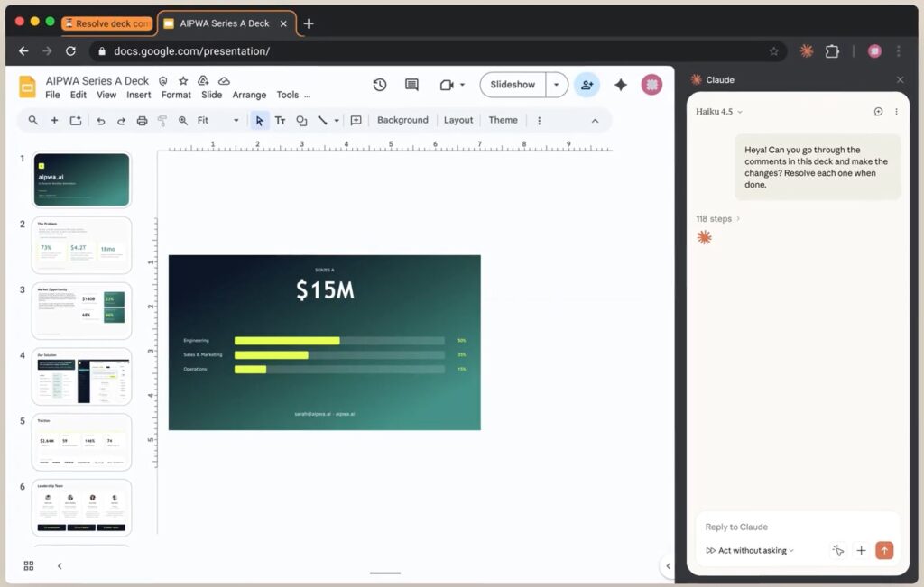Toggle grid view of slides
The width and height of the screenshot is (924, 587).
pos(29,565)
